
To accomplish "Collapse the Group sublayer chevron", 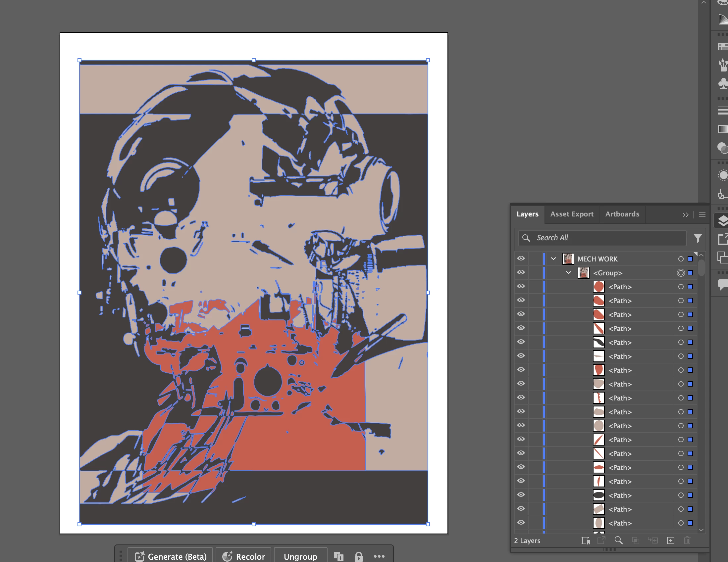I will 569,273.
